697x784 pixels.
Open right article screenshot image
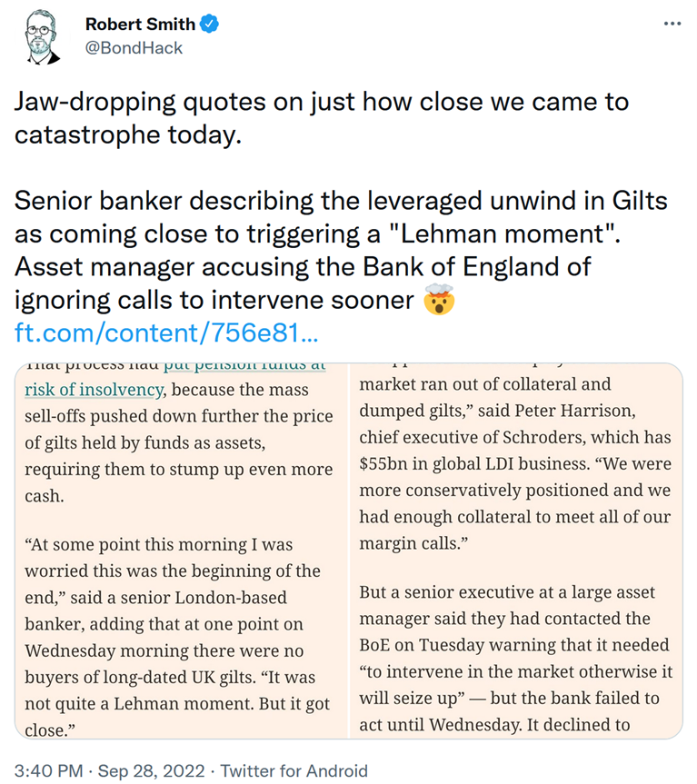[x=515, y=551]
